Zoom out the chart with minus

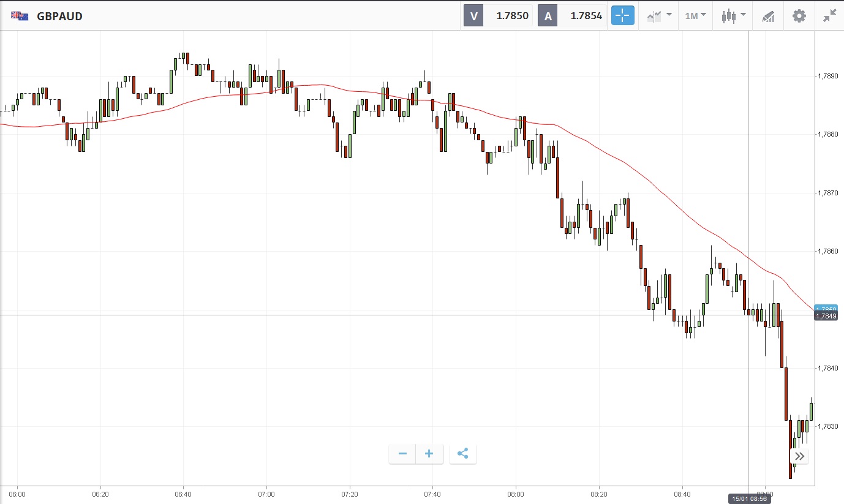coord(402,454)
